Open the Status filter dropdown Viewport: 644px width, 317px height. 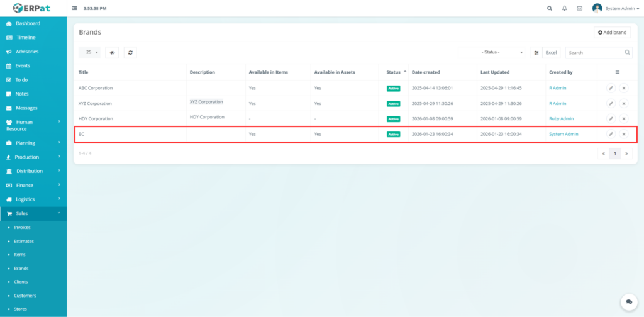coord(492,53)
